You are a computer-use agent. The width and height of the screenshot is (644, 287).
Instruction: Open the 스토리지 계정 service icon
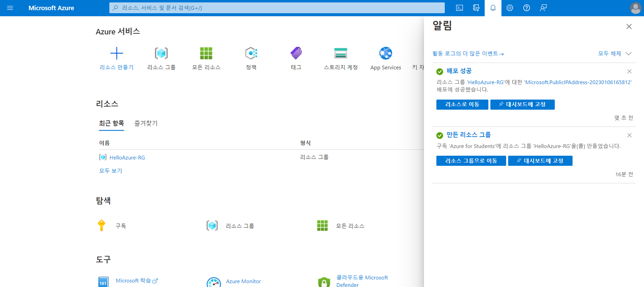coord(341,53)
